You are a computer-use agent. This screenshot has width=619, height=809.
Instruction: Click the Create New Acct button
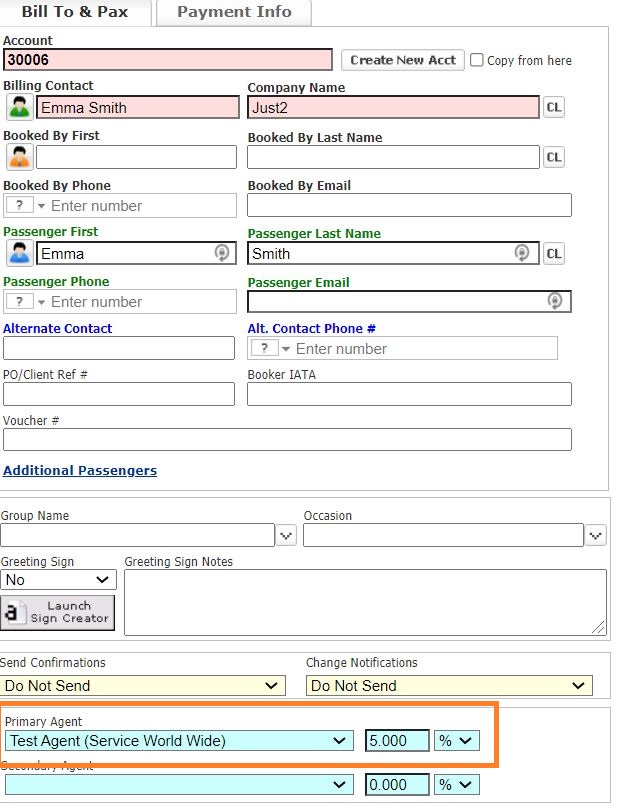(402, 60)
